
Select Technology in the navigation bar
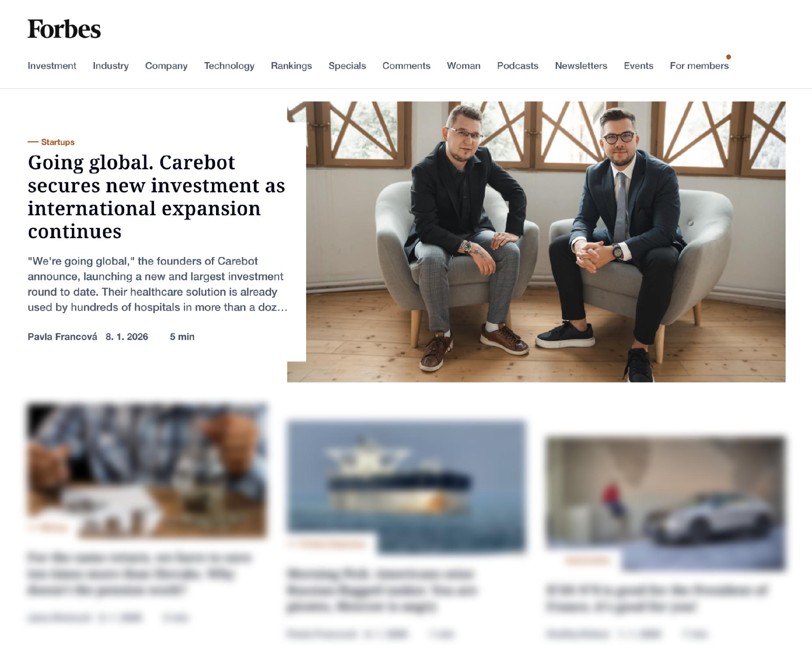coord(229,66)
